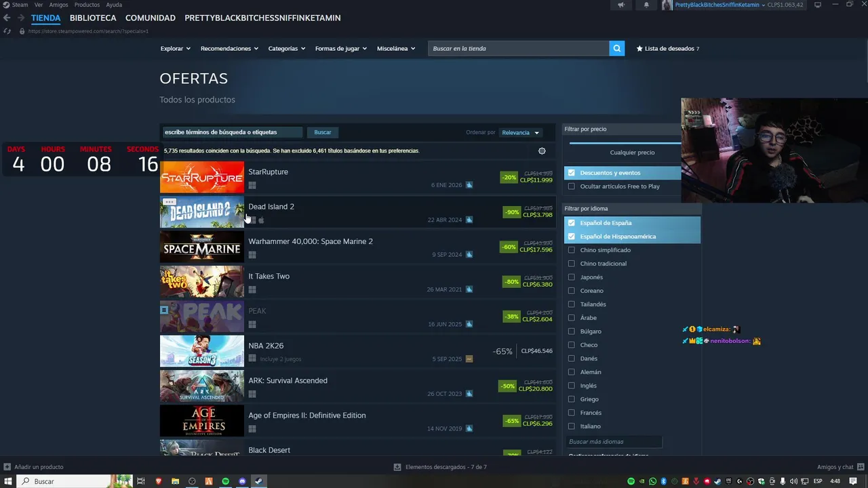Switch to the COMUNIDAD tab
This screenshot has height=488, width=868.
pos(151,18)
